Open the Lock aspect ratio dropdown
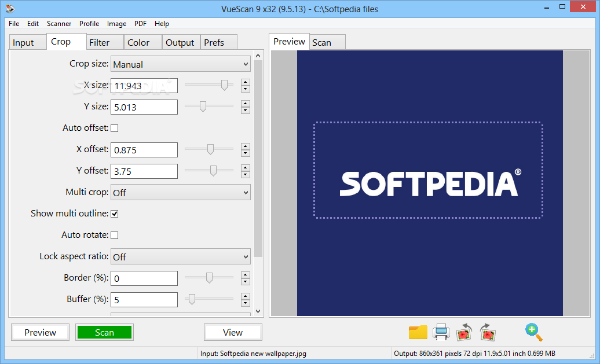The image size is (600, 364). tap(181, 257)
